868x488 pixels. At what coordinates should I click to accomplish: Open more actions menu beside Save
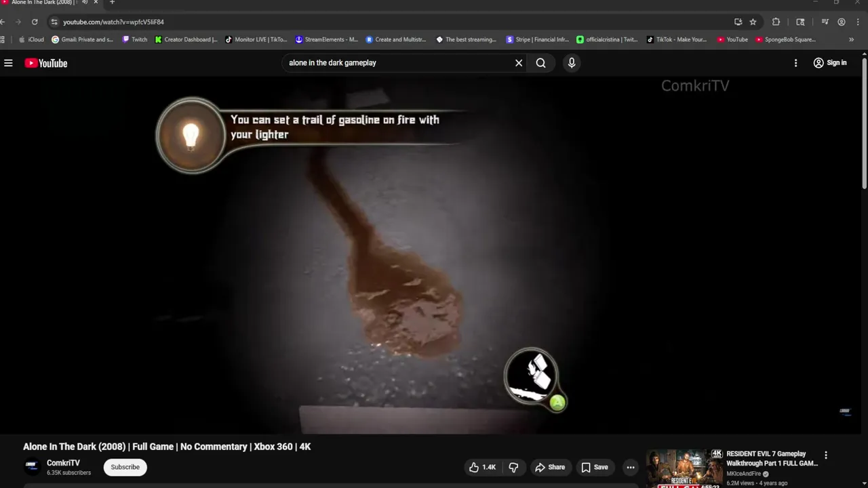click(631, 467)
